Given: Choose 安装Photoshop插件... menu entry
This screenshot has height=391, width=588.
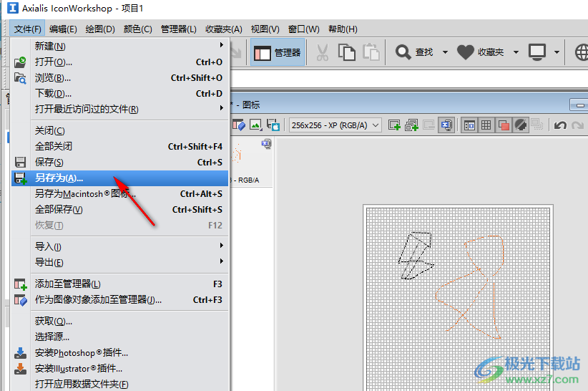Looking at the screenshot, I should click(x=119, y=353).
